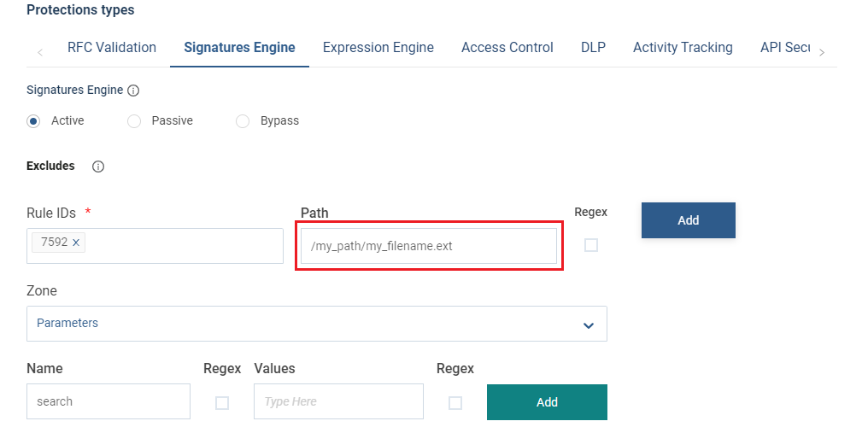
Task: Select the Passive radio button
Action: (x=134, y=121)
